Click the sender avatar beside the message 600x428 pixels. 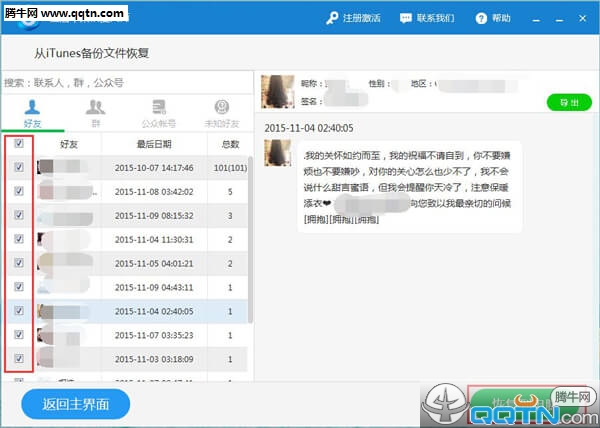tap(277, 153)
